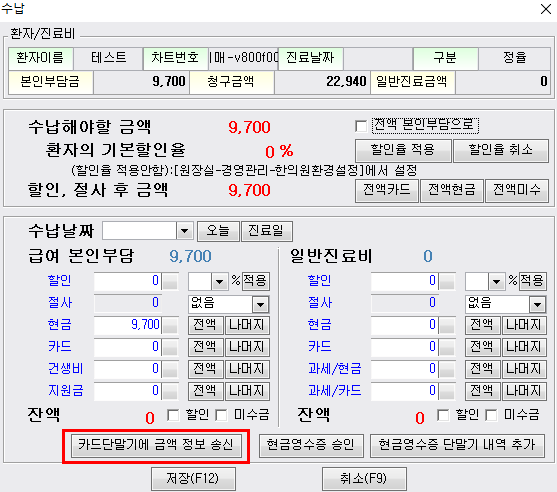Check the 전액 본인부담으로 checkbox

361,126
